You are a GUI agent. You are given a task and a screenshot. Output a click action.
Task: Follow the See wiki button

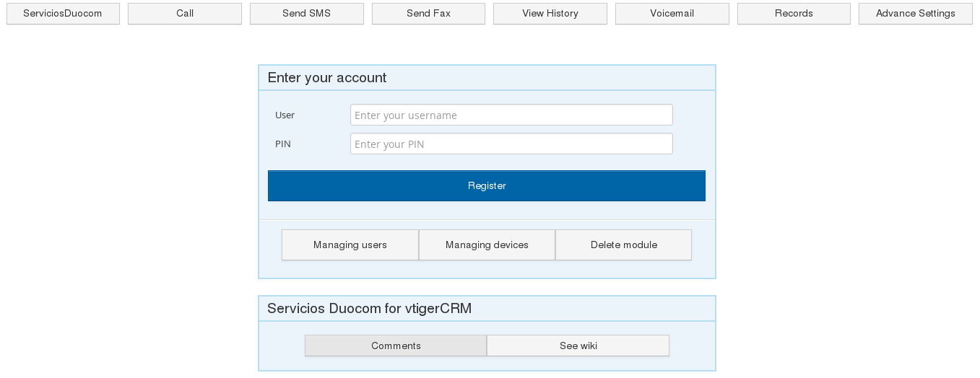pos(578,346)
